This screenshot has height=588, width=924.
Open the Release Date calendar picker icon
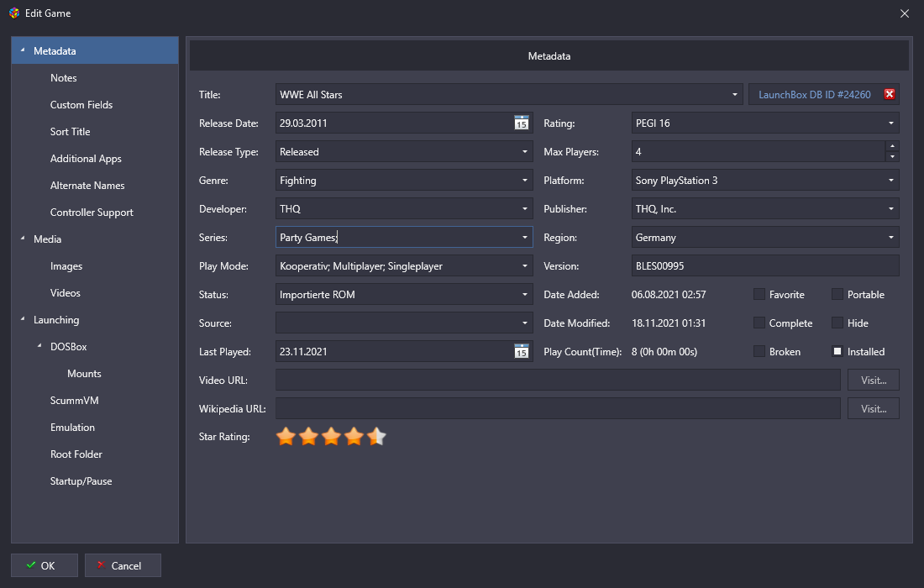[x=521, y=123]
